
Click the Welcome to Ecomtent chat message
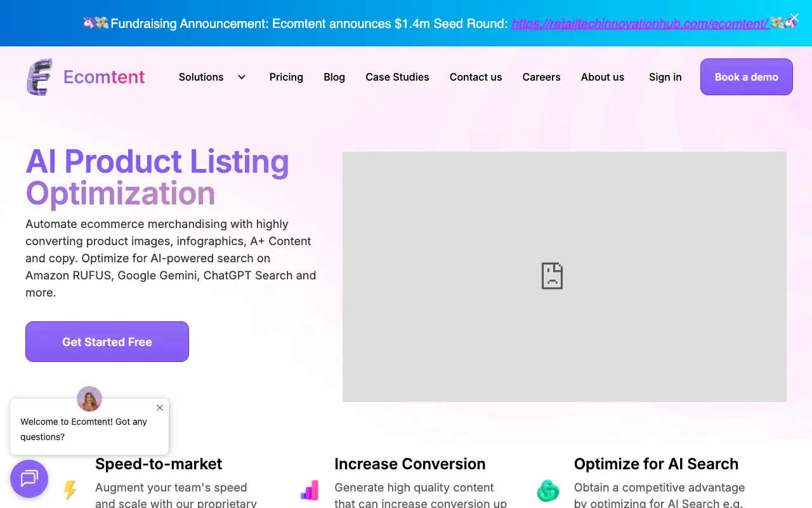[84, 429]
